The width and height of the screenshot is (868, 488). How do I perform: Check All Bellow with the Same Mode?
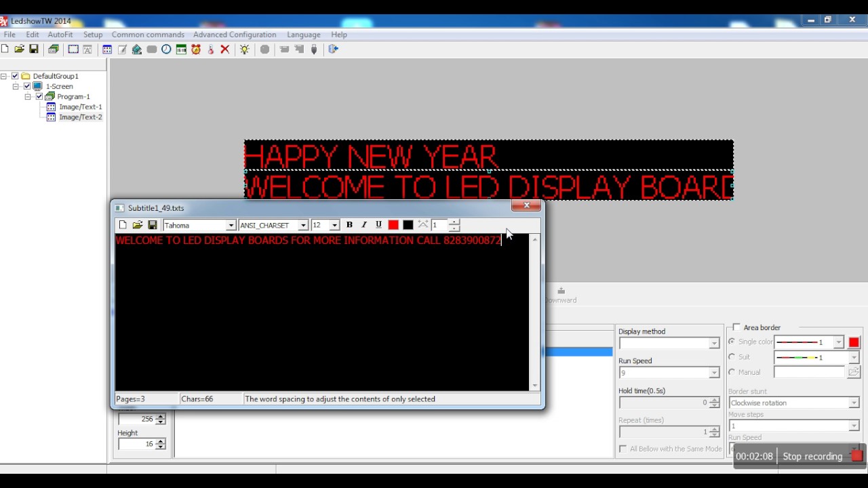click(x=623, y=449)
